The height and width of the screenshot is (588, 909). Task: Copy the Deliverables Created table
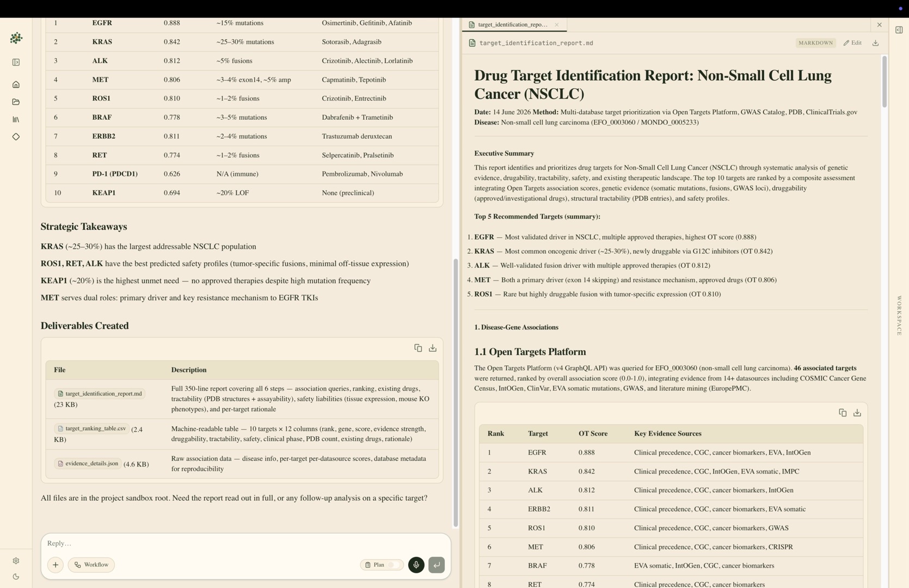point(418,348)
